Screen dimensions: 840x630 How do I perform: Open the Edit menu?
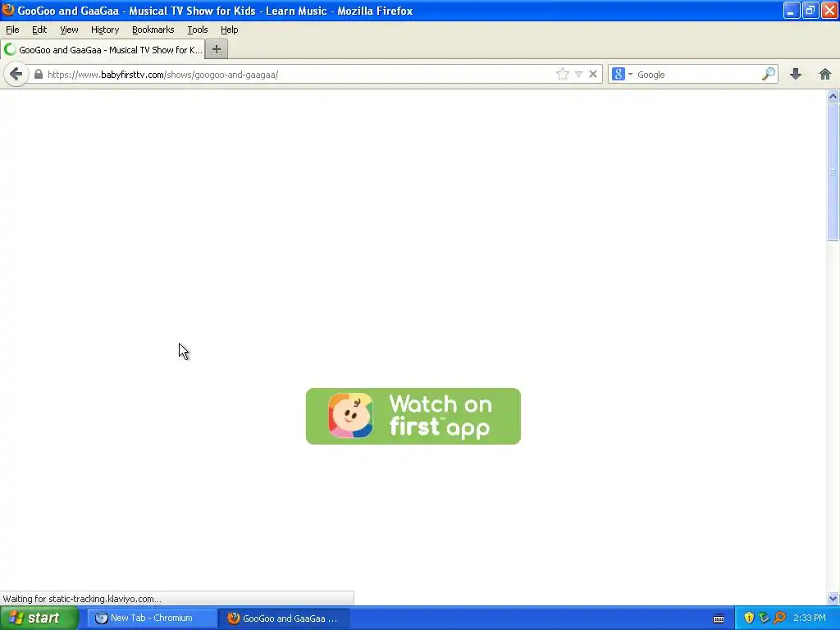click(39, 30)
